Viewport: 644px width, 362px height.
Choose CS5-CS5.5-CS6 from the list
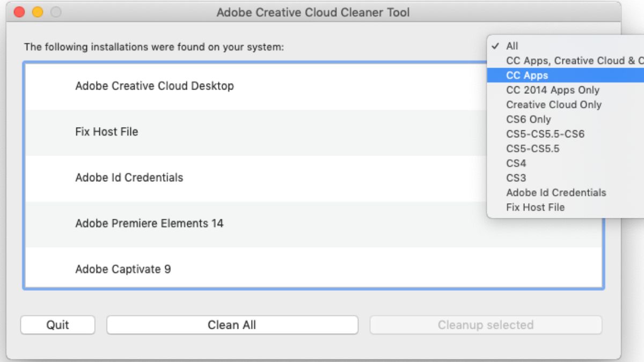545,134
